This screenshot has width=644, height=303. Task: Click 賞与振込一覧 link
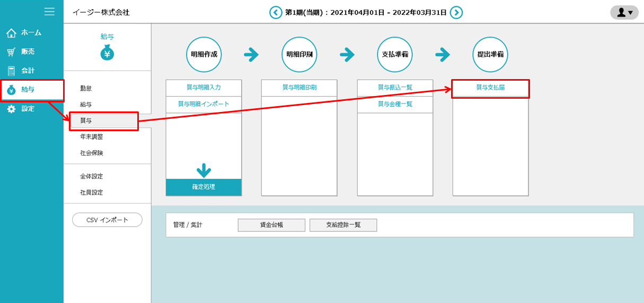(395, 88)
